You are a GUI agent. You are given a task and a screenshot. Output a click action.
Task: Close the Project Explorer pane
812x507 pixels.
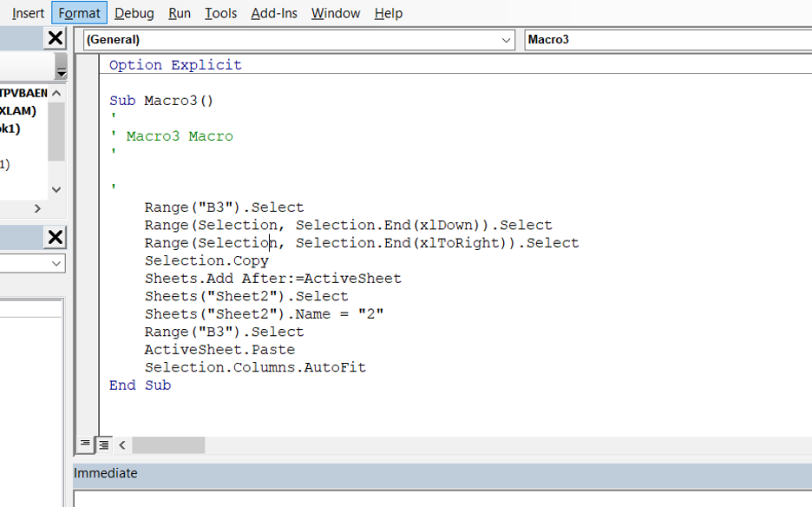(55, 38)
